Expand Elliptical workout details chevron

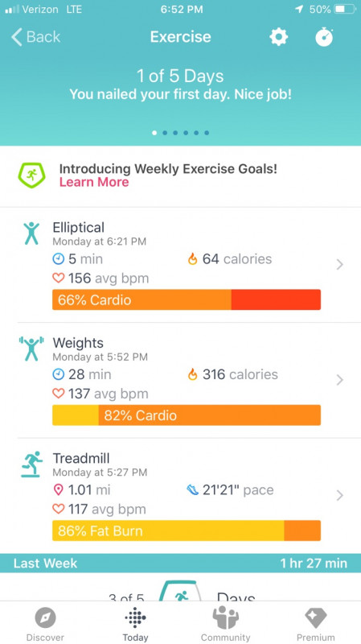coord(339,265)
